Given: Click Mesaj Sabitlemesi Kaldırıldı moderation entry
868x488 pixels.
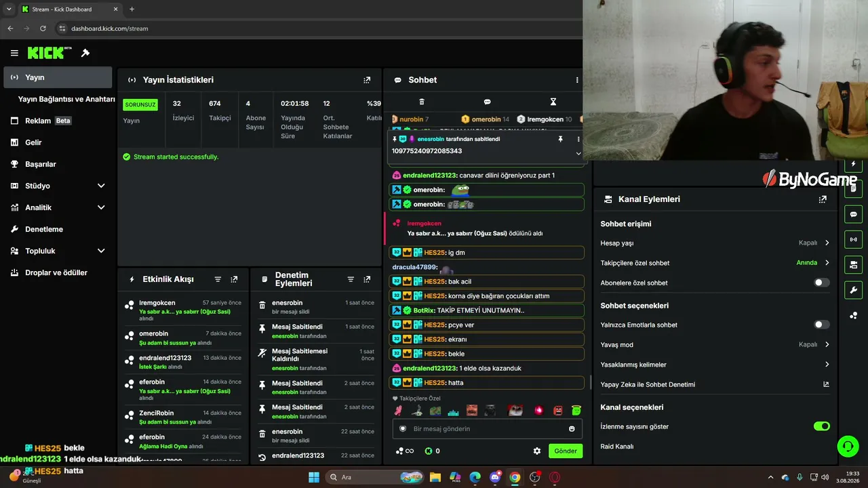Looking at the screenshot, I should click(316, 359).
